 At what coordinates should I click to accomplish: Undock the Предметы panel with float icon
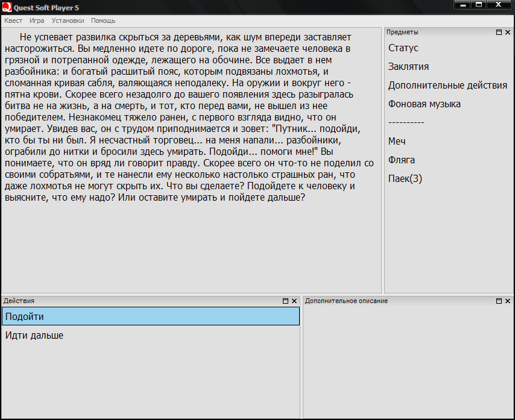click(x=499, y=32)
